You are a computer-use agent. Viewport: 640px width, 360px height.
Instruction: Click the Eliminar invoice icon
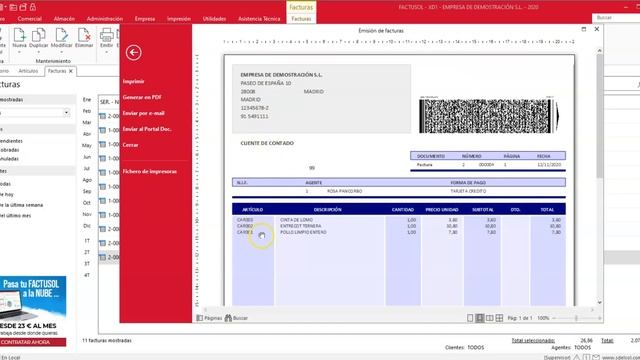[84, 35]
